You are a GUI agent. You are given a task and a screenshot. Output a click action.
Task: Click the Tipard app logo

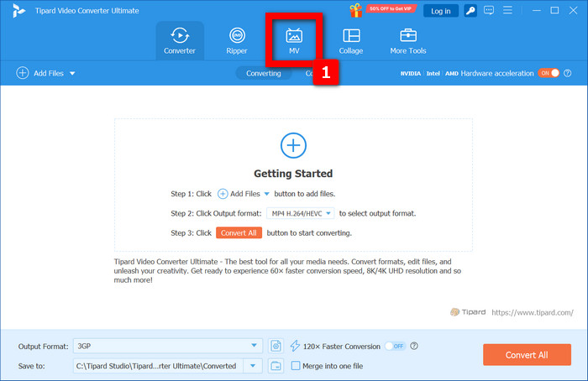pyautogui.click(x=18, y=11)
